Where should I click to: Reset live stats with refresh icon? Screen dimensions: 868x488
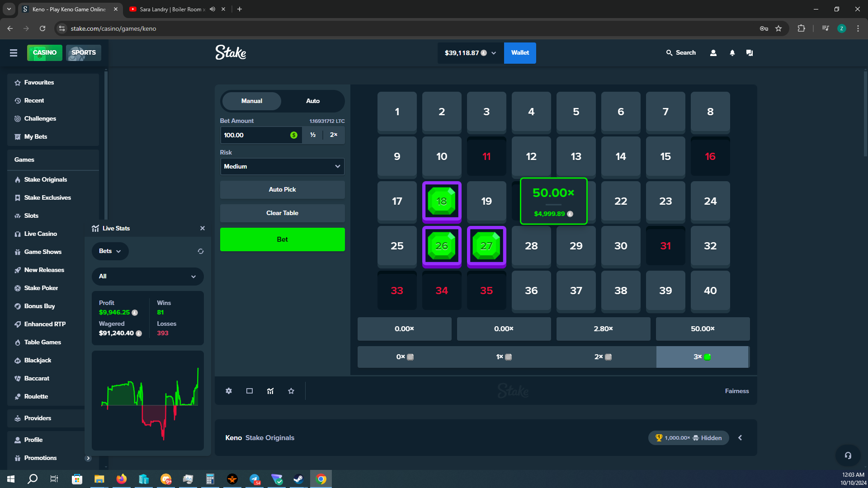[x=201, y=251]
